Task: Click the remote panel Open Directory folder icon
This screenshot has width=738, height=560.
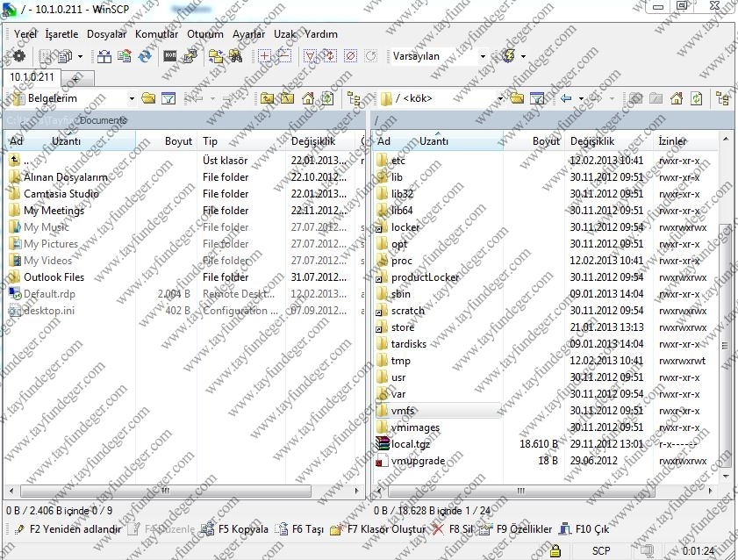Action: tap(516, 98)
